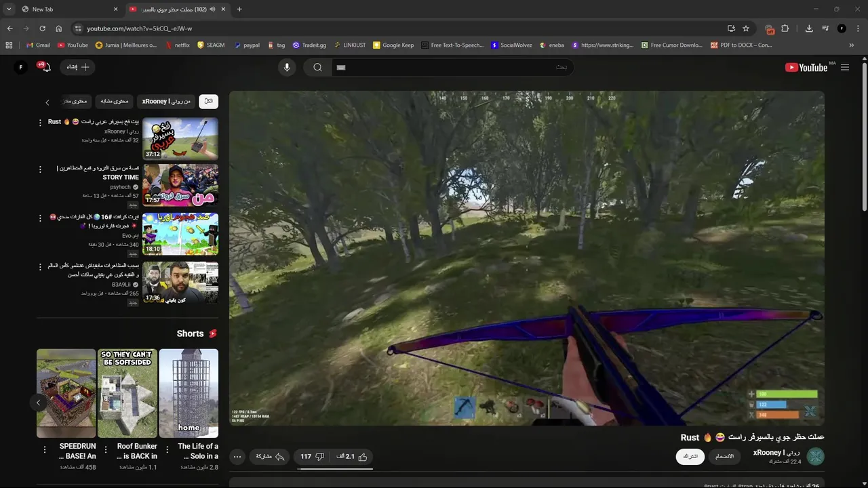
Task: Open a new browser tab with plus
Action: pyautogui.click(x=239, y=9)
